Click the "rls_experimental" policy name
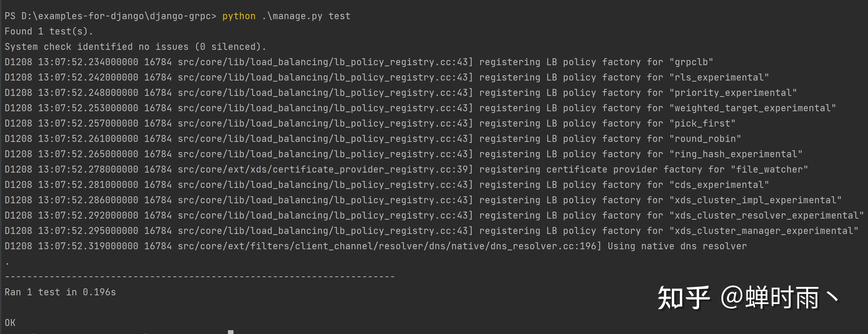 719,77
